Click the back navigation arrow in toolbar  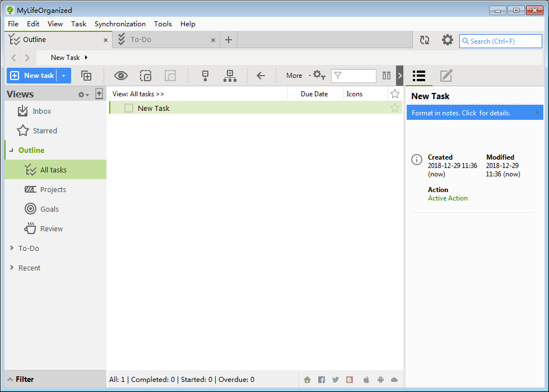coord(261,75)
